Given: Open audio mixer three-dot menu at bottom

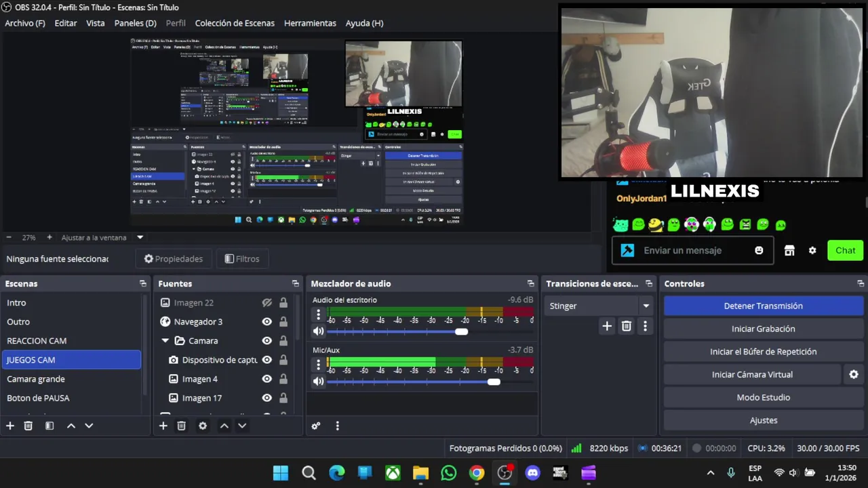Looking at the screenshot, I should (337, 426).
